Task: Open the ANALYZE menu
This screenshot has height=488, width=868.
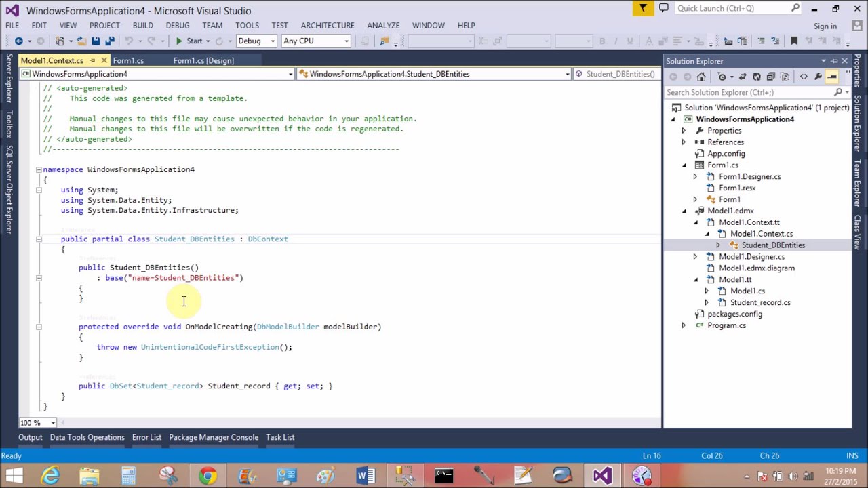Action: click(383, 25)
